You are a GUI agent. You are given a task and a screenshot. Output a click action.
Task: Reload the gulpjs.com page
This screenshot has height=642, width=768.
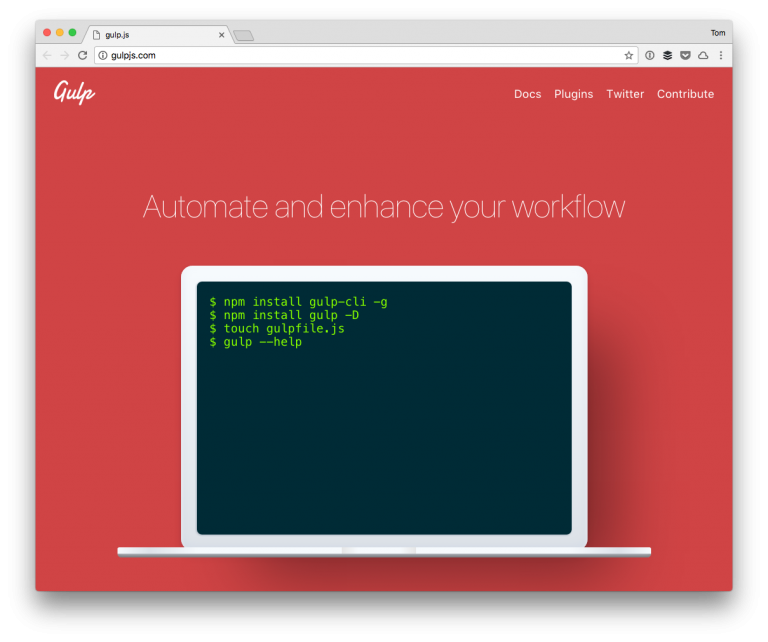click(83, 56)
